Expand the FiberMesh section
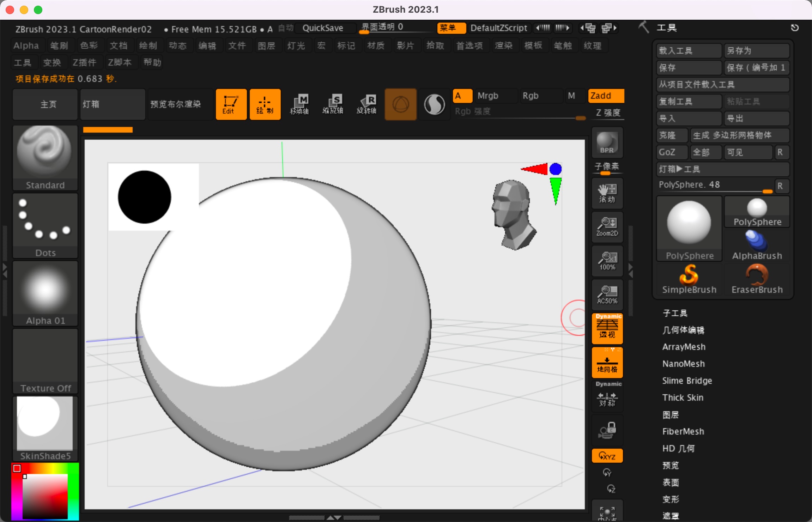Viewport: 812px width, 522px height. [x=683, y=431]
